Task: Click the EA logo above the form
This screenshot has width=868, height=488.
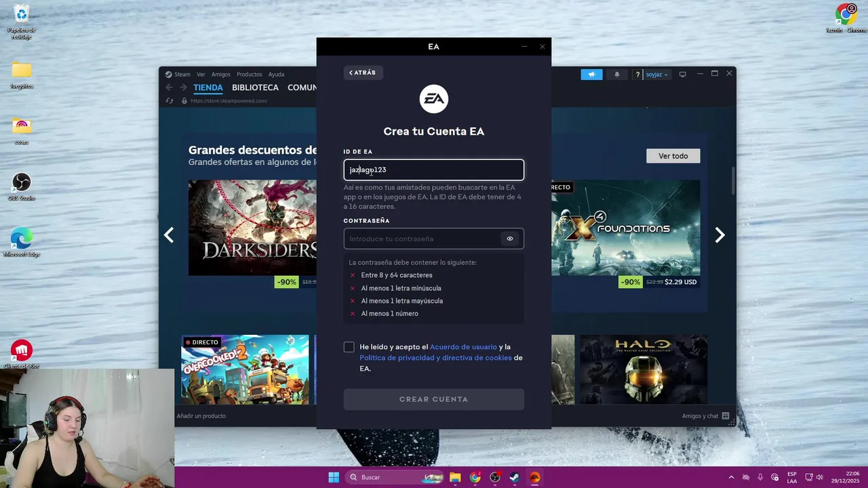Action: [x=434, y=99]
